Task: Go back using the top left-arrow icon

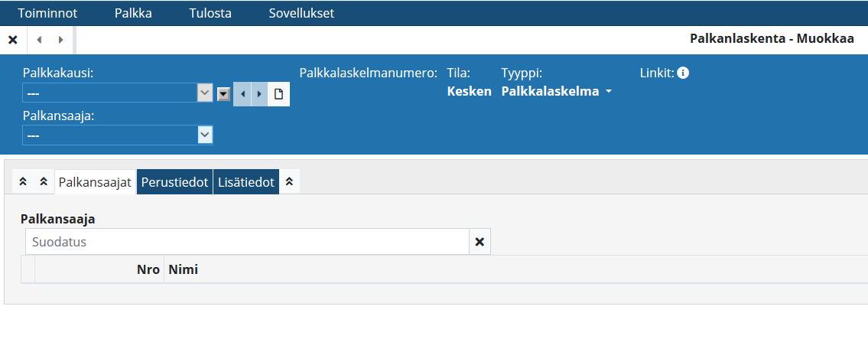Action: point(38,40)
